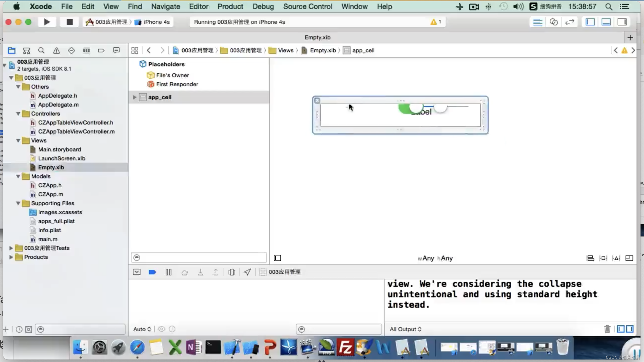Open the Symbol navigator
The width and height of the screenshot is (644, 362).
click(x=26, y=51)
